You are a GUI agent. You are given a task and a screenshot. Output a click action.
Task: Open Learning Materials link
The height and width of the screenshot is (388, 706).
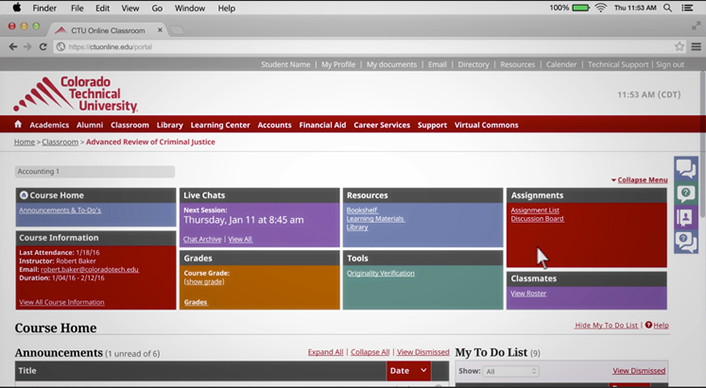pyautogui.click(x=376, y=218)
